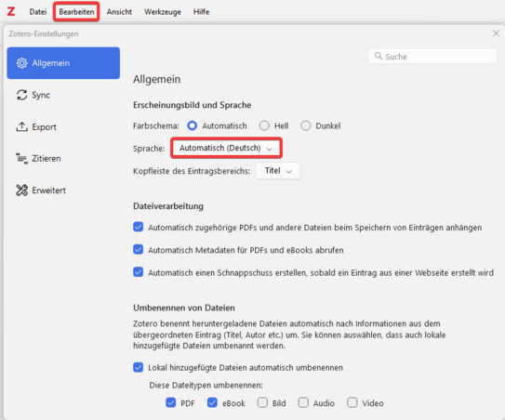Click the Export upload icon
Viewport: 505px width, 420px height.
tap(22, 126)
